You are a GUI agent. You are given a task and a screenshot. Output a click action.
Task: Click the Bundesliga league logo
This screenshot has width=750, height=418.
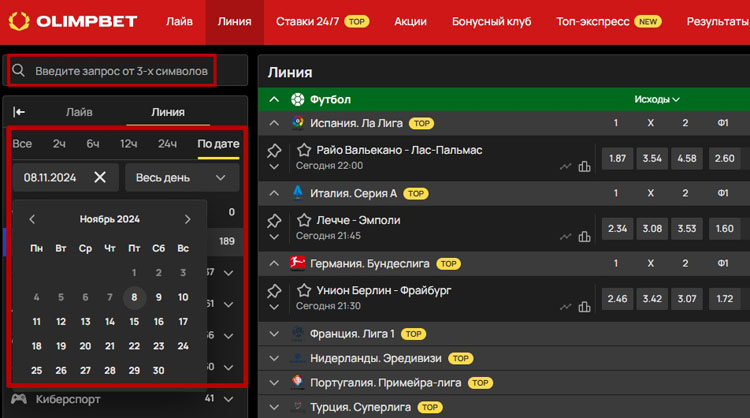(x=298, y=263)
